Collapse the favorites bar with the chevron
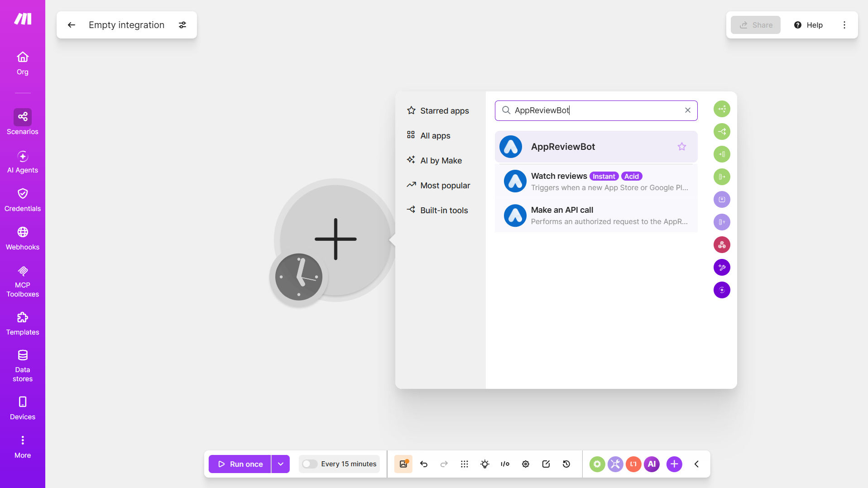 click(696, 464)
